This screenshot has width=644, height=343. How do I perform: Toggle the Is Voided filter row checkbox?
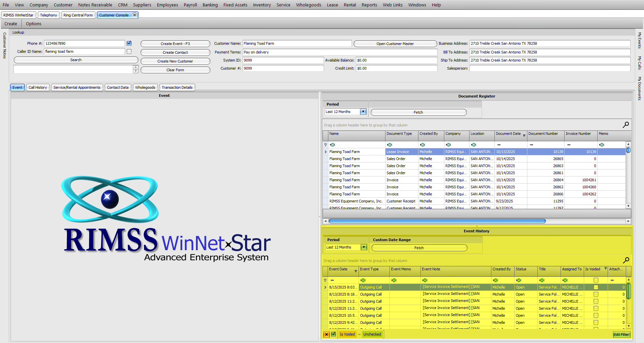(x=596, y=280)
